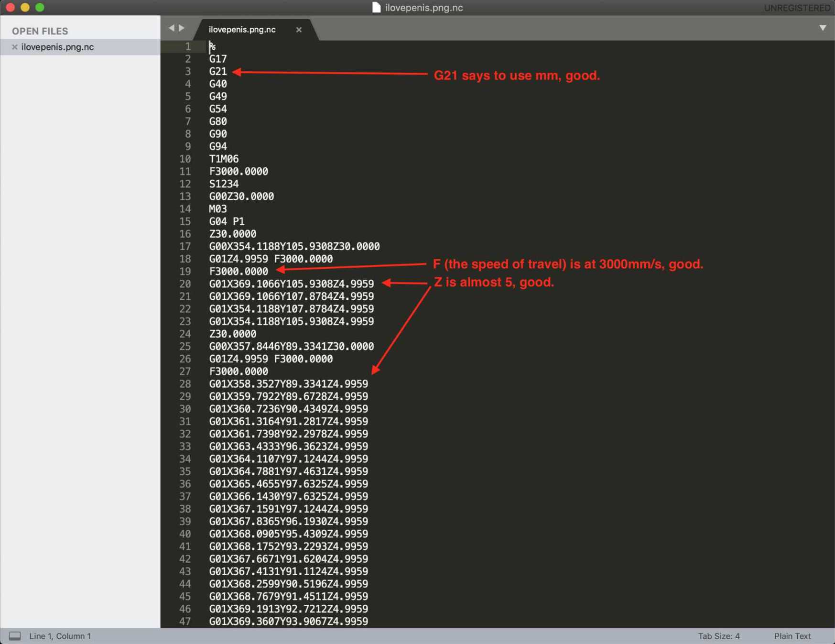The height and width of the screenshot is (644, 835).
Task: Click the % character on line 1
Action: tap(212, 46)
